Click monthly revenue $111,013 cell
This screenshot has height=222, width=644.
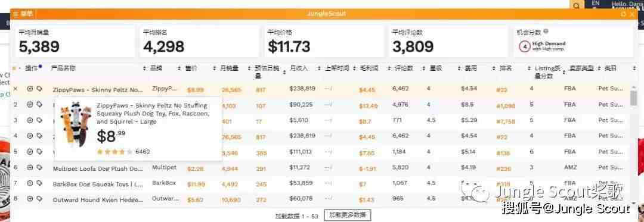[301, 152]
